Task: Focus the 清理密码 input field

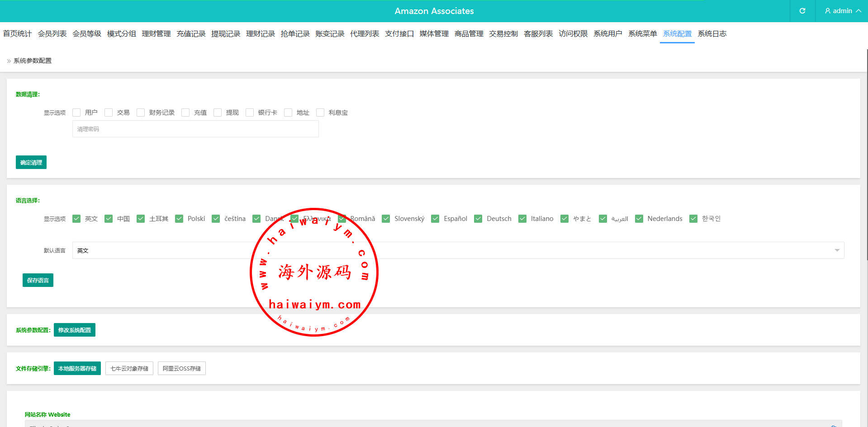Action: [195, 129]
